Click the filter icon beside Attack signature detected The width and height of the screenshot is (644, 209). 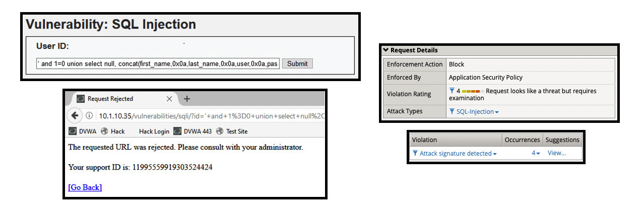pyautogui.click(x=415, y=154)
